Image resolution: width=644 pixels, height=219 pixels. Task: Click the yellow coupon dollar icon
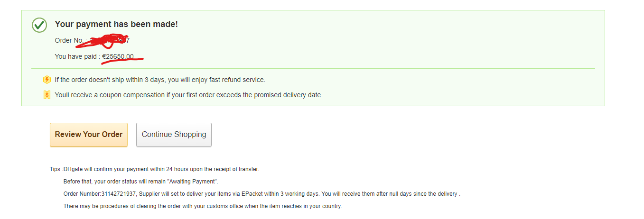(47, 95)
